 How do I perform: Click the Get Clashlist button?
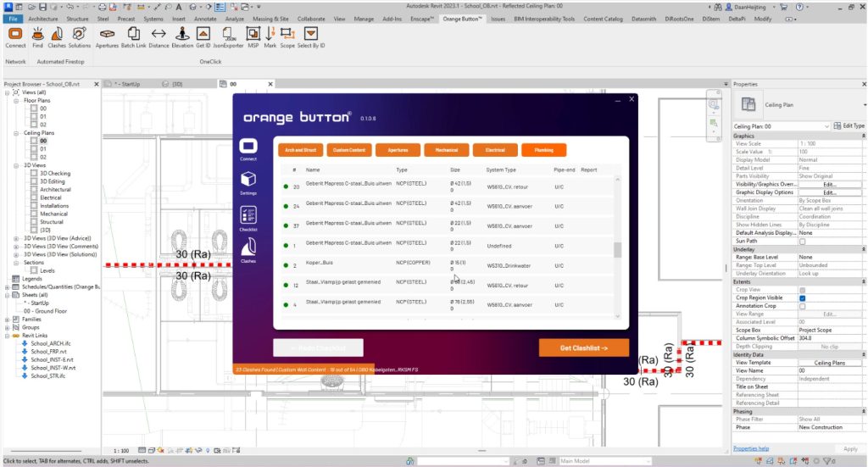583,347
